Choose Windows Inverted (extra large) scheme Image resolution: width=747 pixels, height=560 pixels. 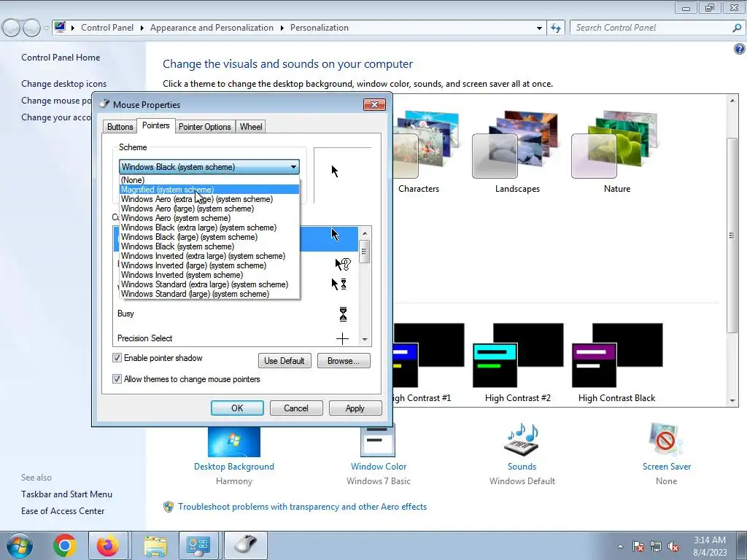209,256
